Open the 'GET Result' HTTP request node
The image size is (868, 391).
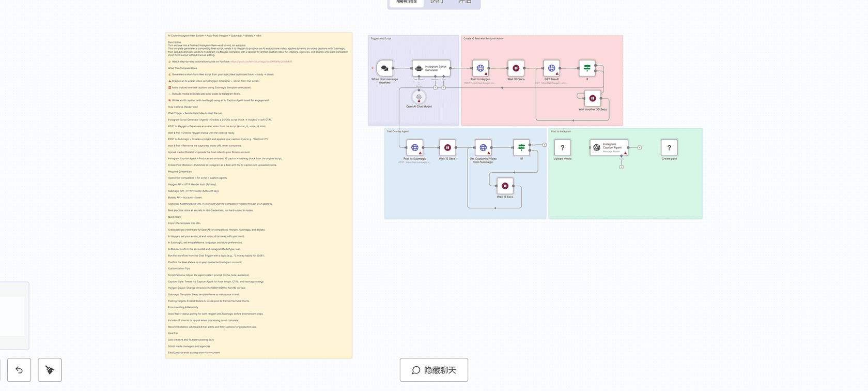[x=551, y=68]
